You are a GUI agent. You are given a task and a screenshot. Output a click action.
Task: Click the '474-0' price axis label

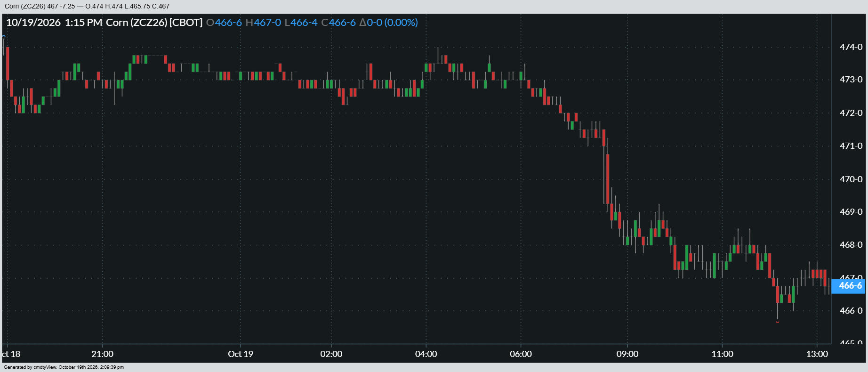[851, 47]
